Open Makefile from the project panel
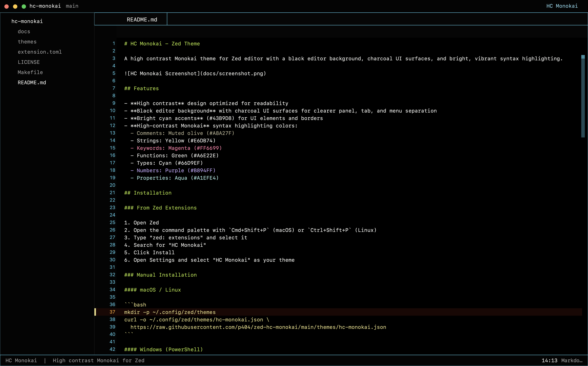This screenshot has width=588, height=366. pos(30,72)
